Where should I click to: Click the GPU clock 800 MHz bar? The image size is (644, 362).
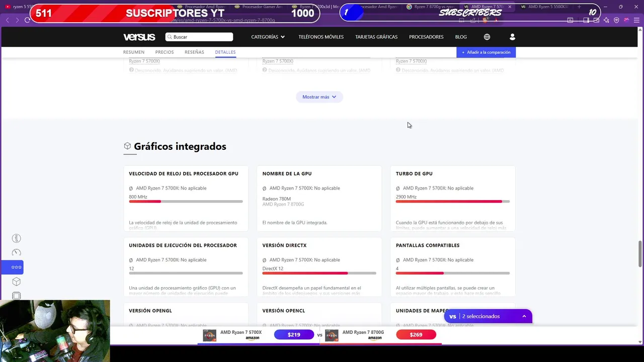[186, 202]
